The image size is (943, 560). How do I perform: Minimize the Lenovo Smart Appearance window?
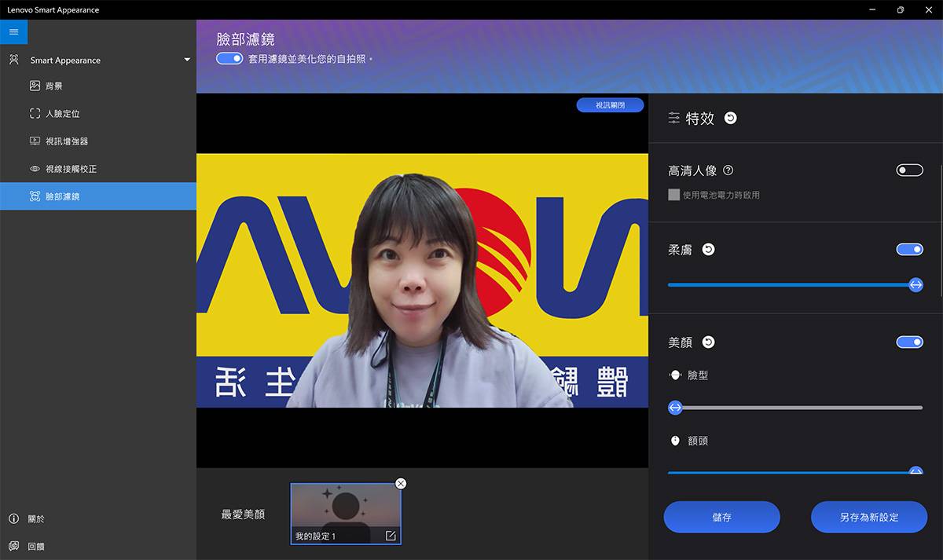tap(874, 9)
